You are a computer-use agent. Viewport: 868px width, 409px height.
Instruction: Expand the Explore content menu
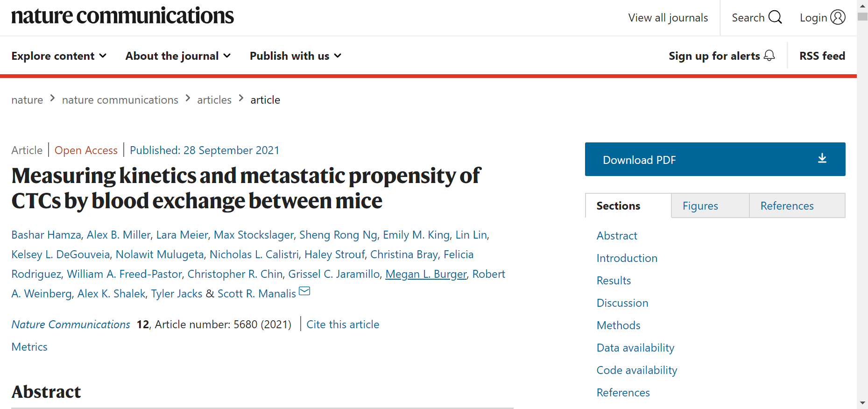(59, 56)
